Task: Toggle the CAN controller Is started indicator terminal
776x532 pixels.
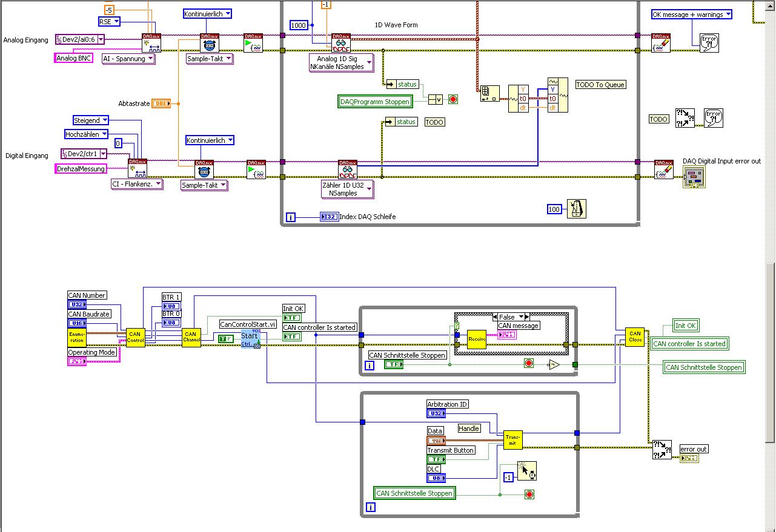Action: click(x=292, y=337)
